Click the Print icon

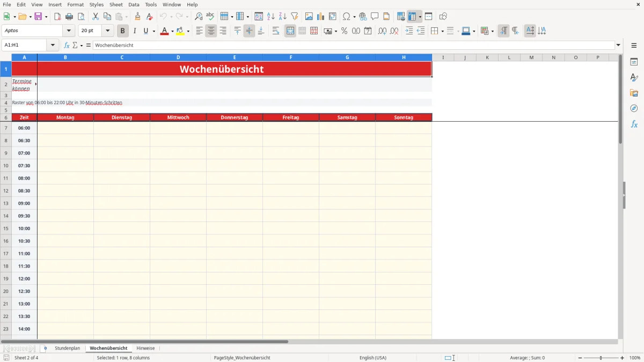[69, 17]
